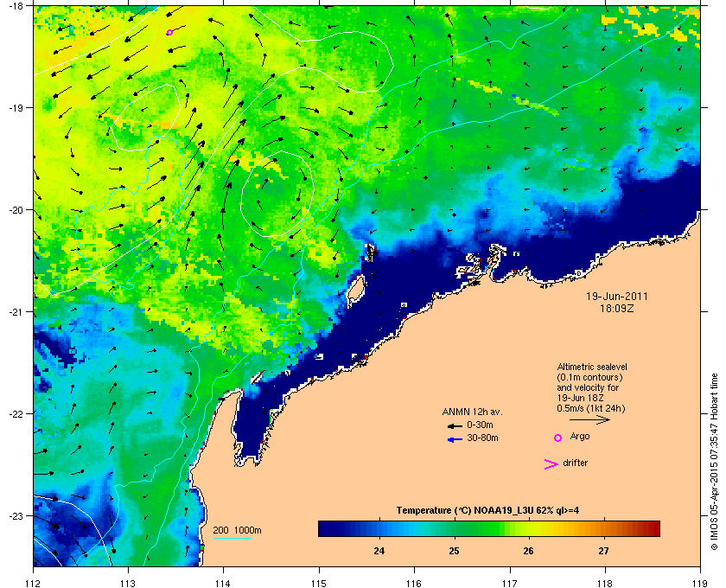
Task: Click the longitude axis label 118
Action: [605, 583]
